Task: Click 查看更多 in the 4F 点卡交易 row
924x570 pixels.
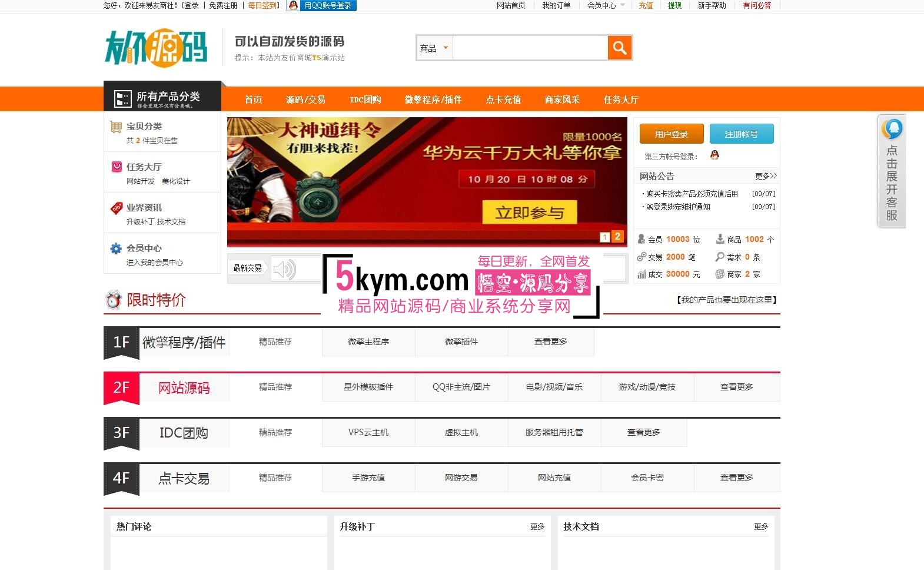Action: (737, 478)
